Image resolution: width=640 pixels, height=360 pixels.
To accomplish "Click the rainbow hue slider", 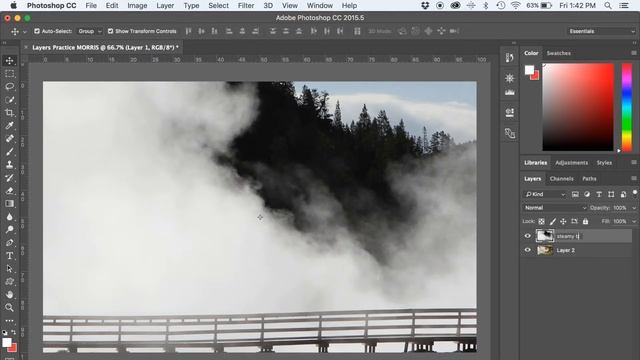I will 627,107.
